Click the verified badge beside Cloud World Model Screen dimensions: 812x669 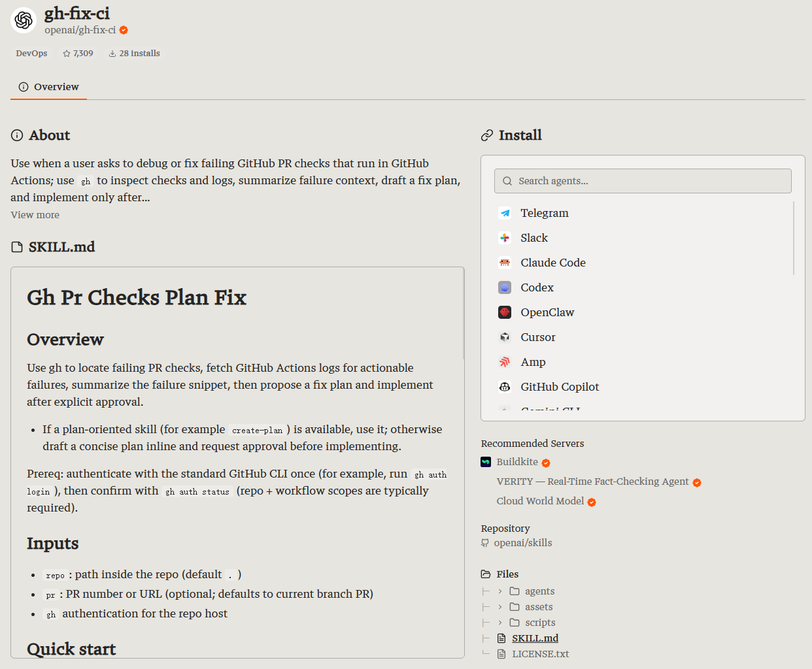coord(592,502)
